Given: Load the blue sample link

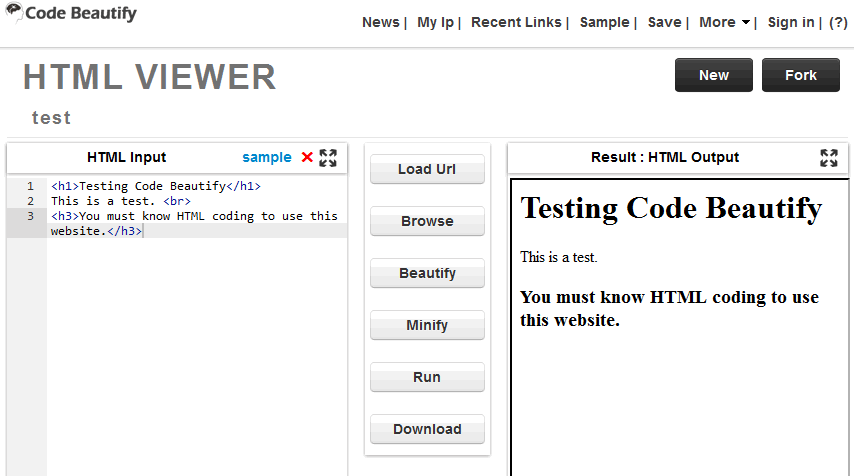Looking at the screenshot, I should [267, 157].
